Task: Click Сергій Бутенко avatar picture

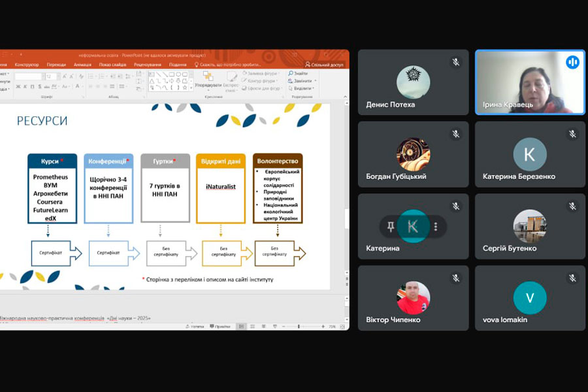Action: (530, 226)
